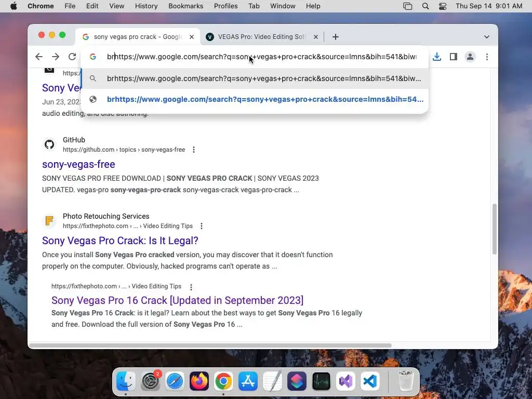532x399 pixels.
Task: Close the VEGAS Pro tab
Action: click(x=316, y=37)
